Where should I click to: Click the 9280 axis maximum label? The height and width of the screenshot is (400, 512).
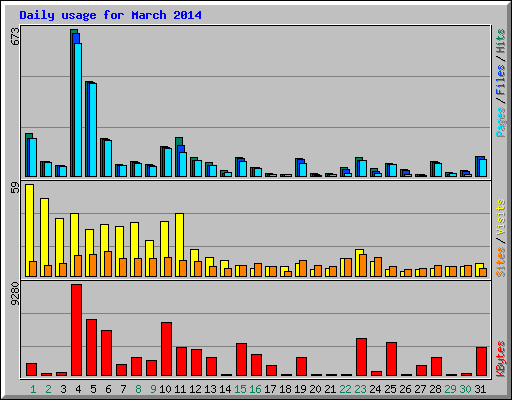click(15, 294)
